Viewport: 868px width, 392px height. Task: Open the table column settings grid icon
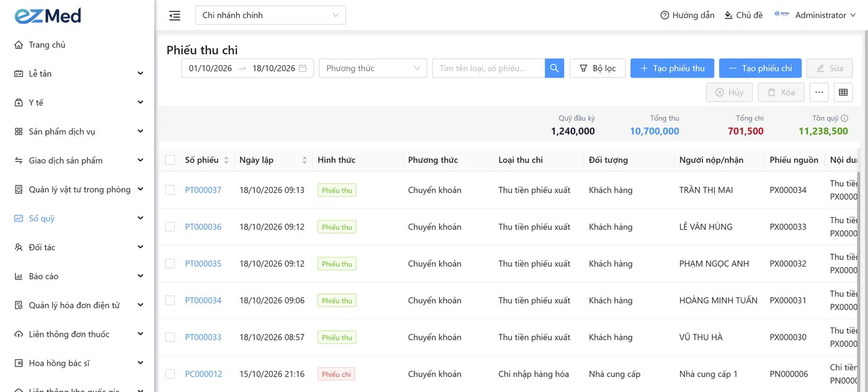[x=843, y=92]
